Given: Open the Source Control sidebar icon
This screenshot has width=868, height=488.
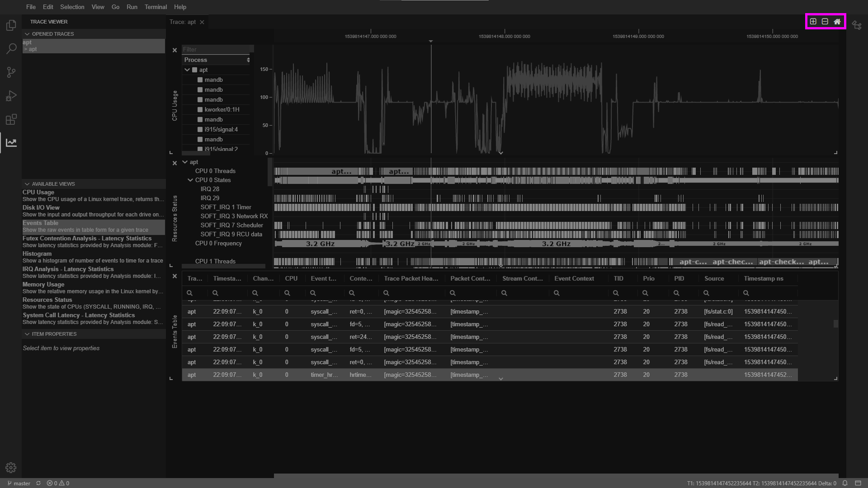Looking at the screenshot, I should [x=11, y=72].
